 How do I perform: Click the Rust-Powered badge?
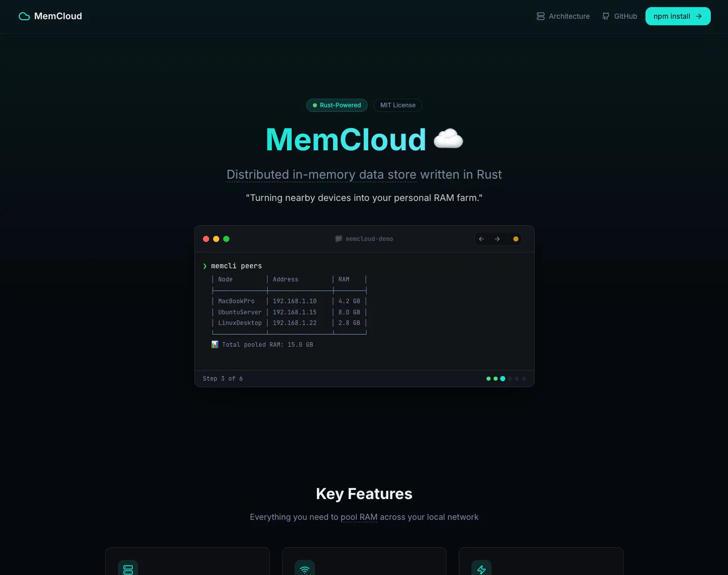click(x=337, y=105)
